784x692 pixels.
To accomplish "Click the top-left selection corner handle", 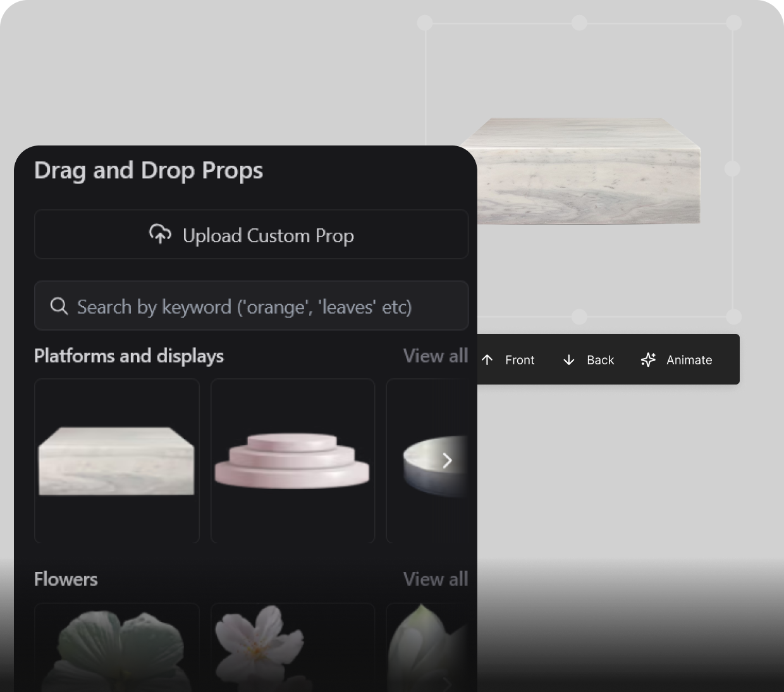I will tap(425, 23).
